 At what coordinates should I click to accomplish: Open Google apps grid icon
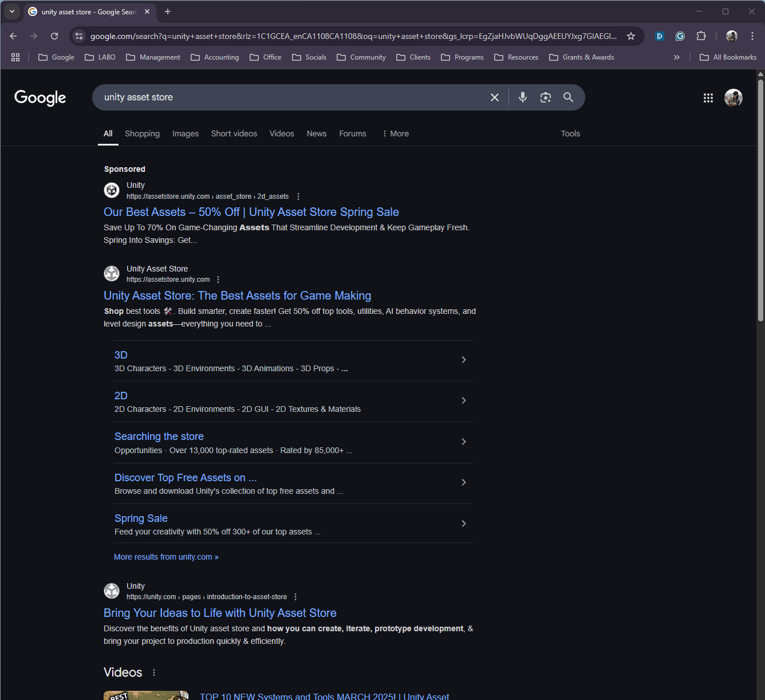click(708, 98)
